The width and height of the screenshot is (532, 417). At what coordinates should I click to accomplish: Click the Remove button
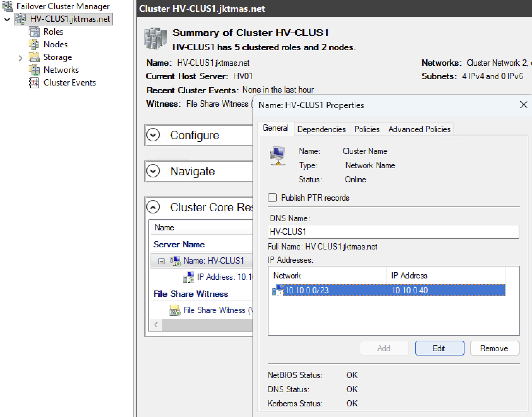(x=494, y=348)
